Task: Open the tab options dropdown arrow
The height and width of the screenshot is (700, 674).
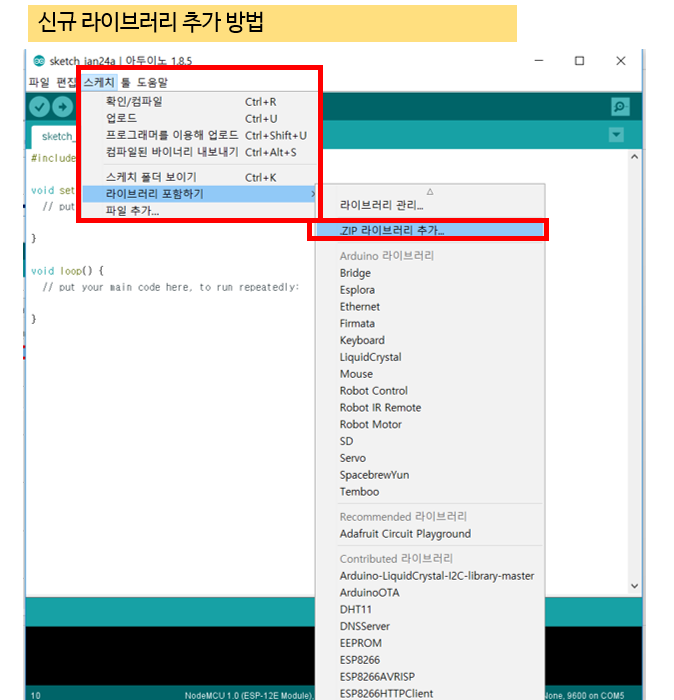Action: point(616,134)
